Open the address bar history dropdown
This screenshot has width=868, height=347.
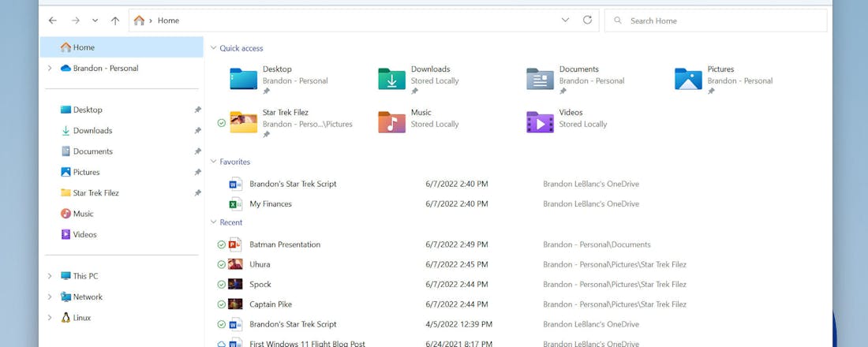click(565, 20)
